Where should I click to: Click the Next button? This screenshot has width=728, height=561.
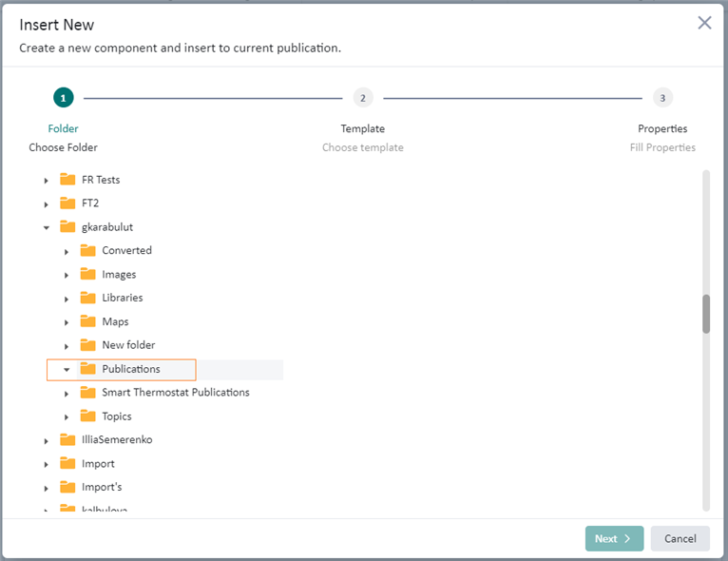614,539
